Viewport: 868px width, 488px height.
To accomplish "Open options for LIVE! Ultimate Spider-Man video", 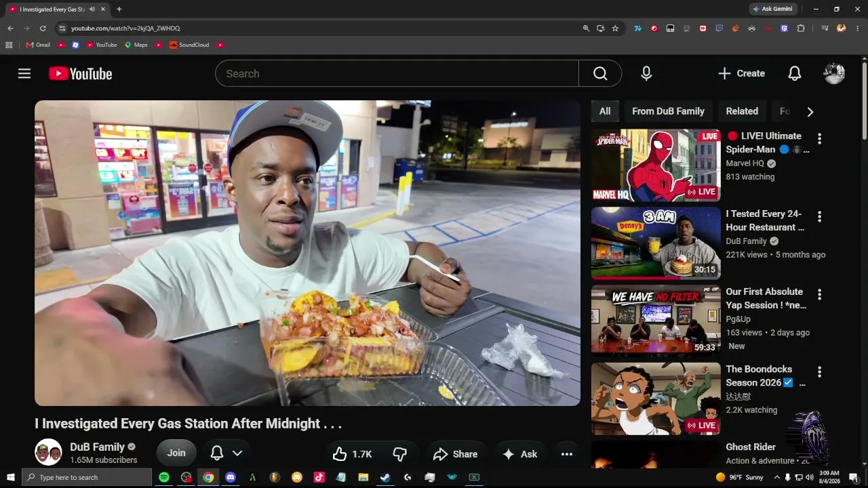I will point(819,138).
